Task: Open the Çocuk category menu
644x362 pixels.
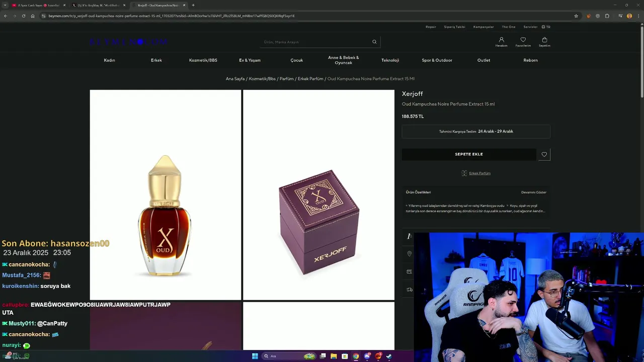Action: [x=297, y=60]
